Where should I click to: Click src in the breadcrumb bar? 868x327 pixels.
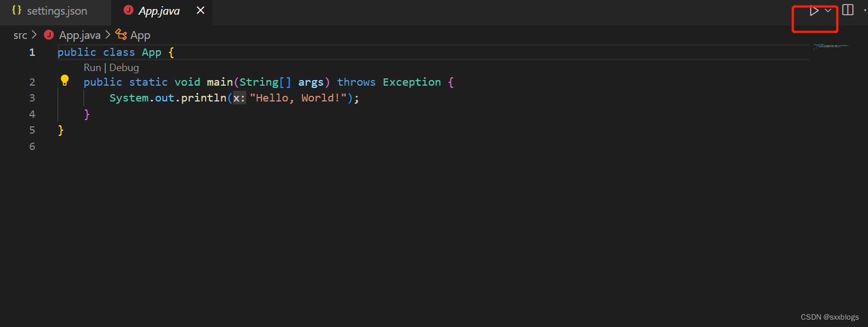20,34
